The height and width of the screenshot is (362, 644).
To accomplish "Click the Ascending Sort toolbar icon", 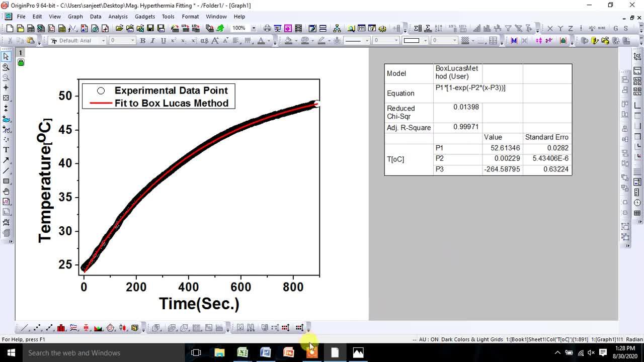I will click(x=438, y=28).
